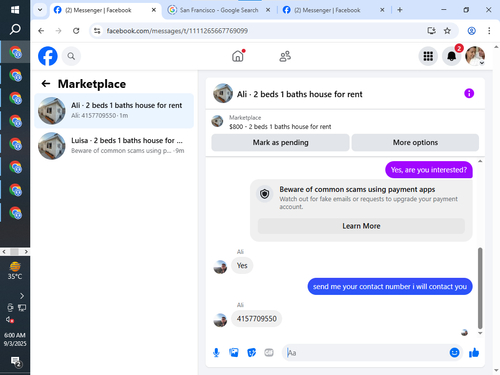
Task: Click the Mark as pending button
Action: 280,143
